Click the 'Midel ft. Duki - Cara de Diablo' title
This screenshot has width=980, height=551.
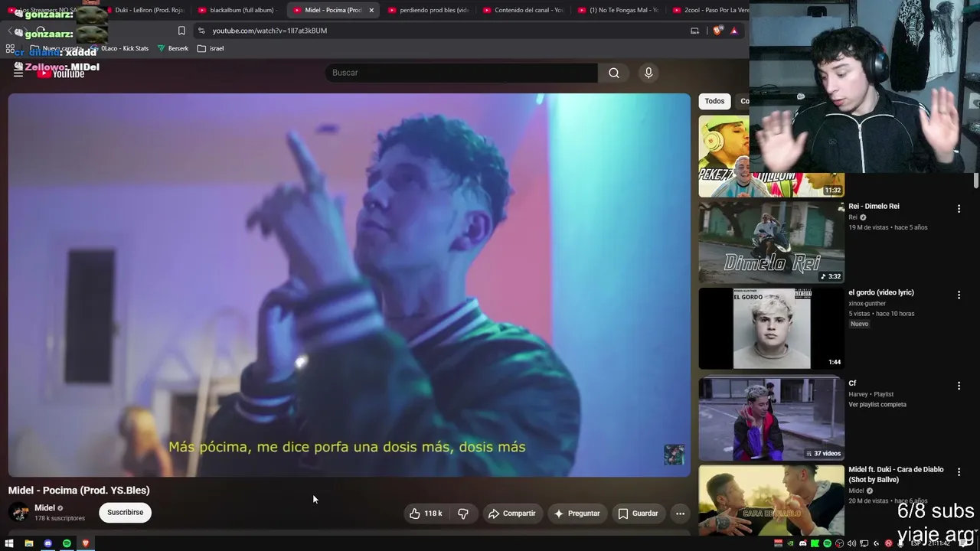point(896,474)
